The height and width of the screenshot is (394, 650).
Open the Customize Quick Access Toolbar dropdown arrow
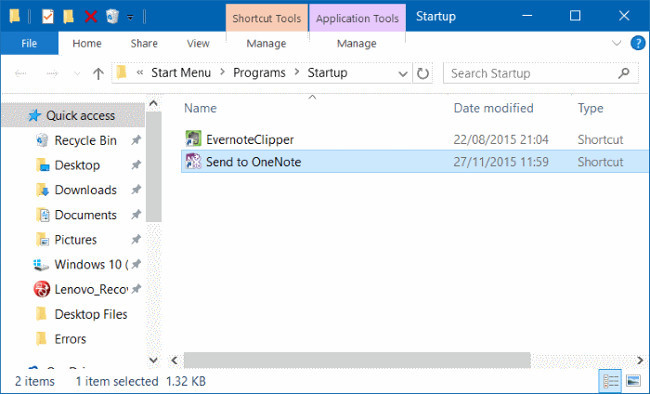[x=130, y=17]
